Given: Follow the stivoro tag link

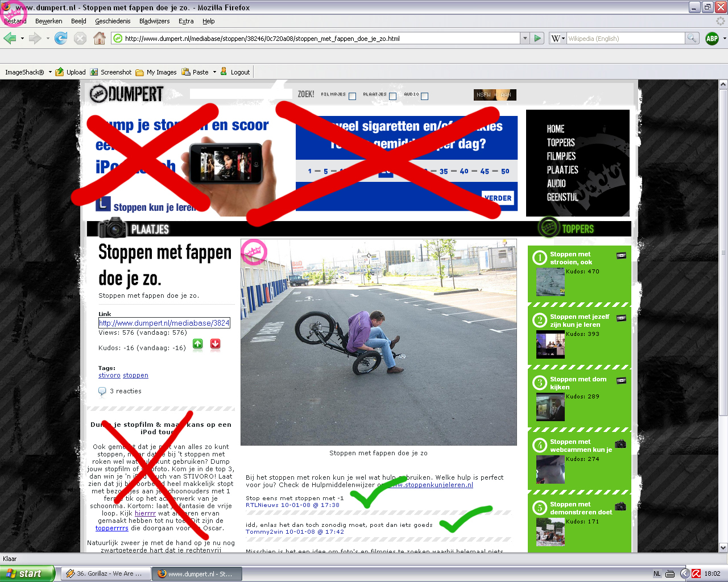Looking at the screenshot, I should pyautogui.click(x=109, y=375).
